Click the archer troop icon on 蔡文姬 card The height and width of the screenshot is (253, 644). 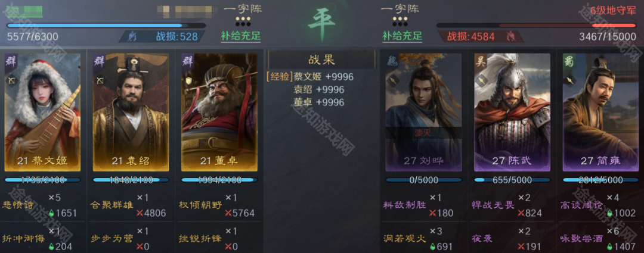(10, 81)
